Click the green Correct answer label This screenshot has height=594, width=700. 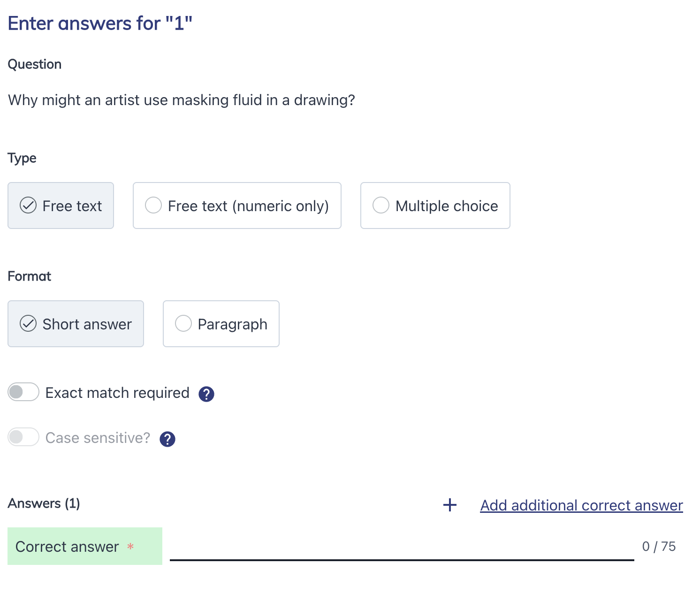click(85, 546)
